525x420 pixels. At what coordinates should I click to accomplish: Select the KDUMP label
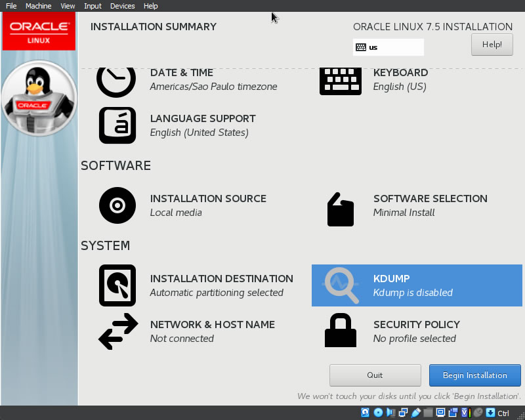[x=391, y=279]
